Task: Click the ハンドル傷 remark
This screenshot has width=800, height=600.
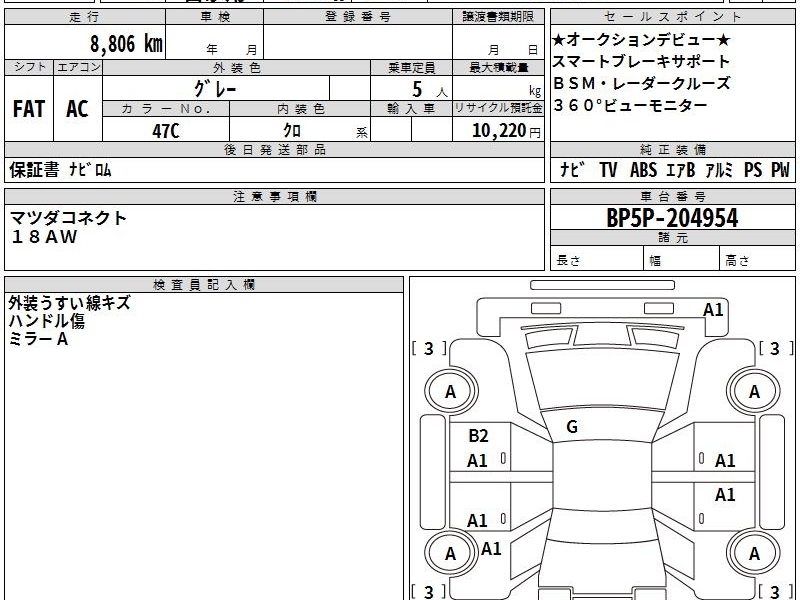Action: tap(46, 321)
